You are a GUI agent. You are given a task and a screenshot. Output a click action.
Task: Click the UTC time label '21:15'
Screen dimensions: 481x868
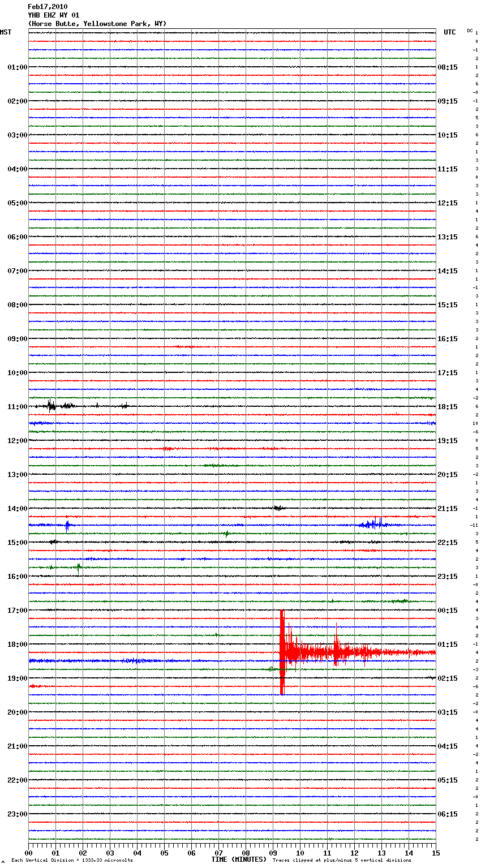click(448, 509)
